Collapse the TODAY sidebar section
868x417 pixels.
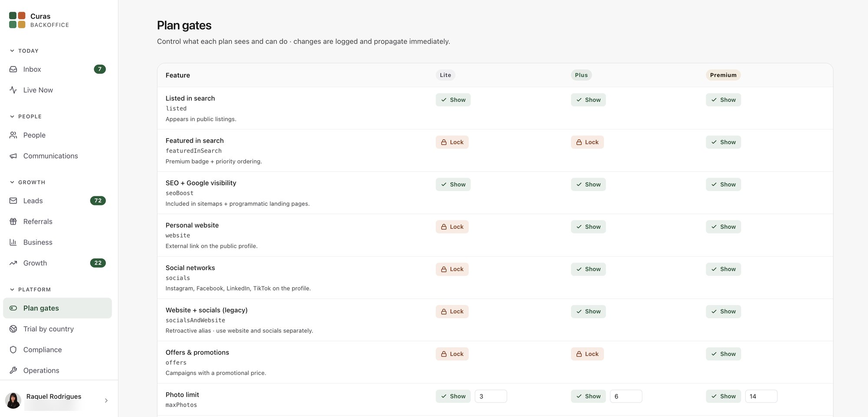(x=24, y=51)
